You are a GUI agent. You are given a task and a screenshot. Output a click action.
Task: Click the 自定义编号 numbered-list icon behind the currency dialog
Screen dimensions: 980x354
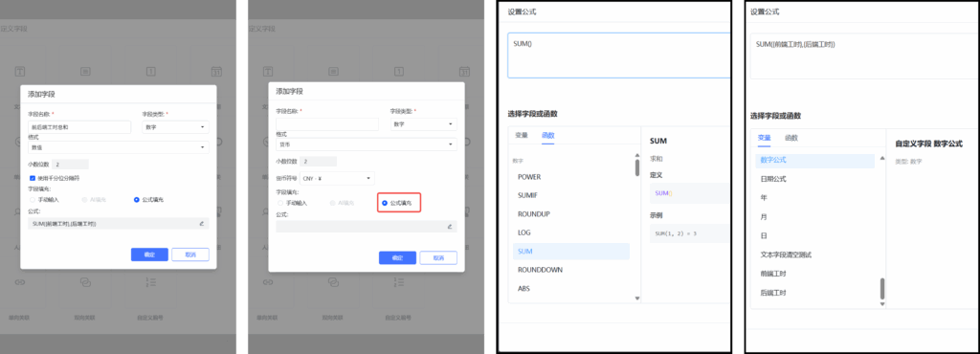click(x=399, y=283)
